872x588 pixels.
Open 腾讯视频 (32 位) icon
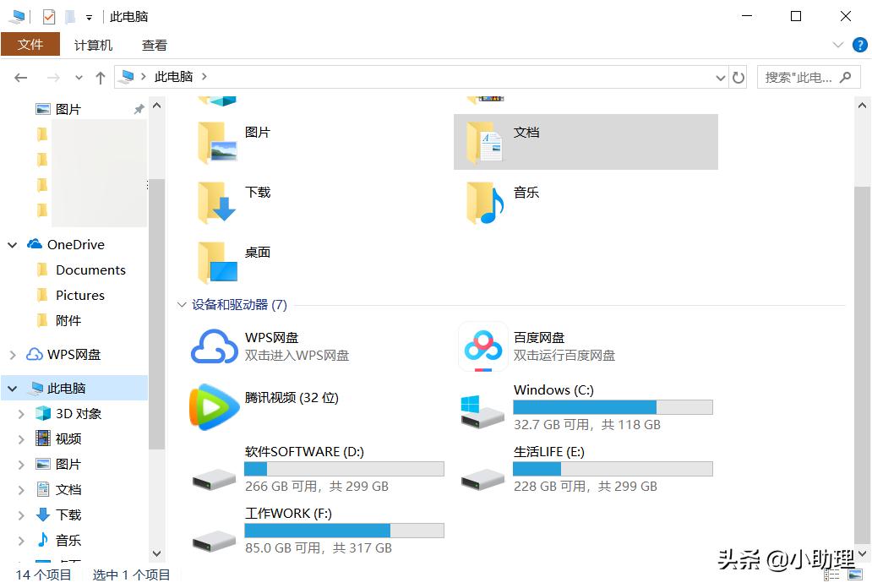point(215,406)
